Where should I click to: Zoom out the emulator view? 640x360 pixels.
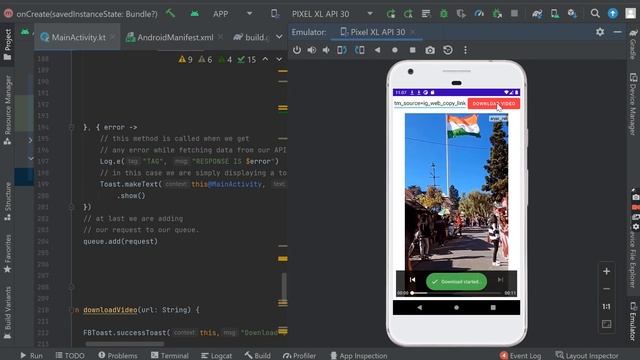(607, 289)
